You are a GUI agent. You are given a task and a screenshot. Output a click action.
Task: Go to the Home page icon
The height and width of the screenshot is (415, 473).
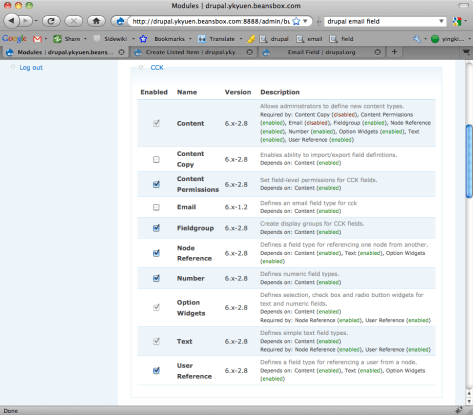pos(96,21)
